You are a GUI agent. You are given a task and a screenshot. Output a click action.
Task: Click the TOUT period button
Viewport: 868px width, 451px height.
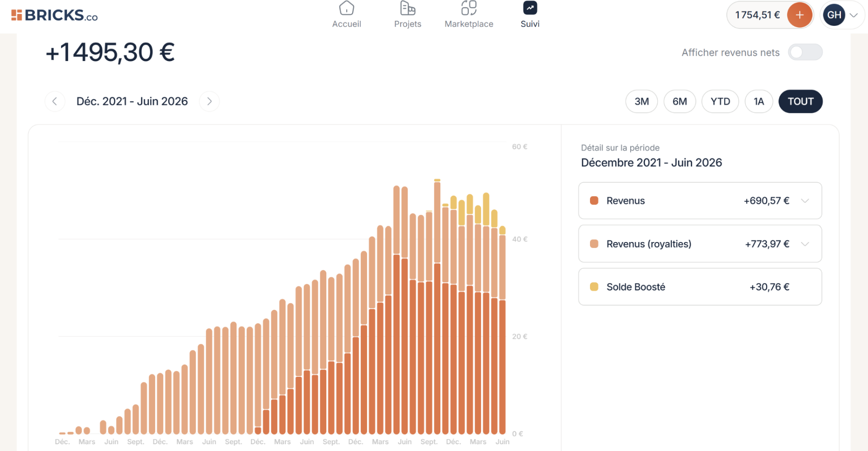pyautogui.click(x=800, y=101)
